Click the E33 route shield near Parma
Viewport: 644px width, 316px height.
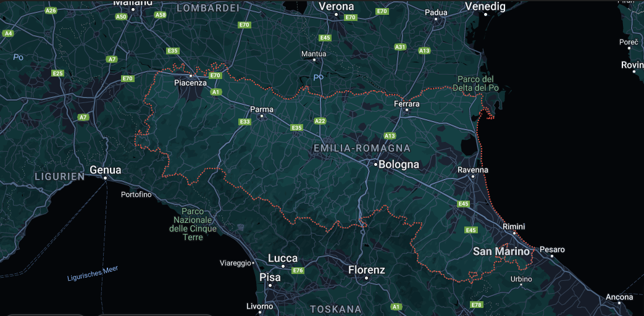click(x=245, y=122)
